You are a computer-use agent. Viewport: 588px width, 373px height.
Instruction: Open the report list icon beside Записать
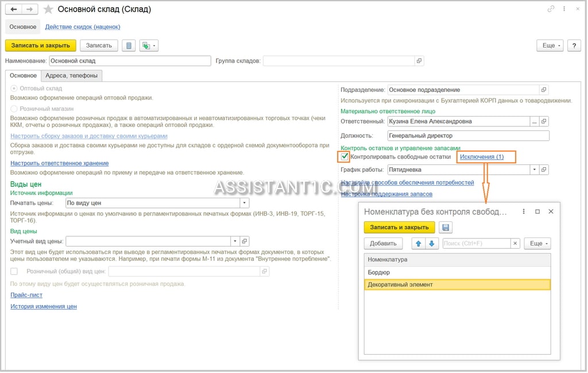tap(129, 45)
